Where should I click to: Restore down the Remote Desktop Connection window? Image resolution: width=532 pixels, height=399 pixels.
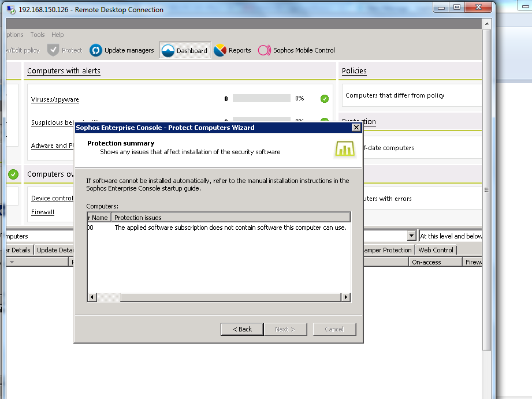[457, 8]
